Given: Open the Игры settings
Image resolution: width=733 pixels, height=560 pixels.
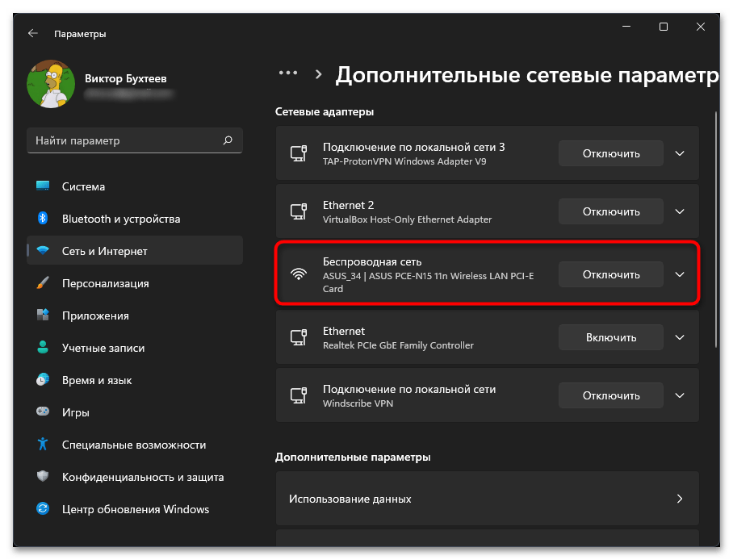Looking at the screenshot, I should (x=135, y=412).
